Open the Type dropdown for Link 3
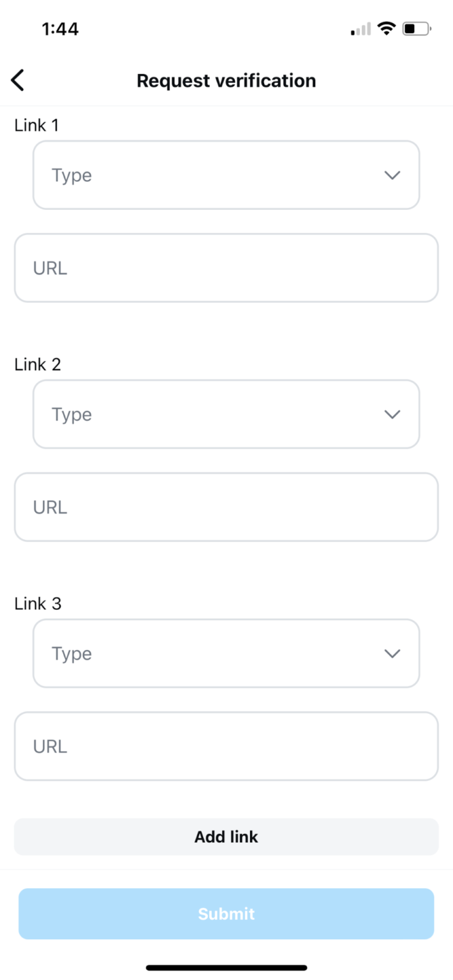 pyautogui.click(x=226, y=653)
